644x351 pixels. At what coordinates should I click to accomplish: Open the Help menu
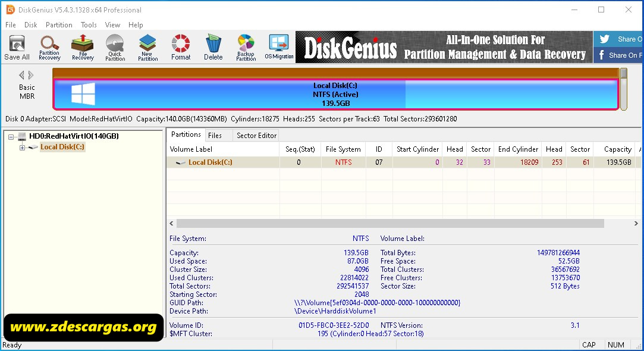pyautogui.click(x=136, y=24)
